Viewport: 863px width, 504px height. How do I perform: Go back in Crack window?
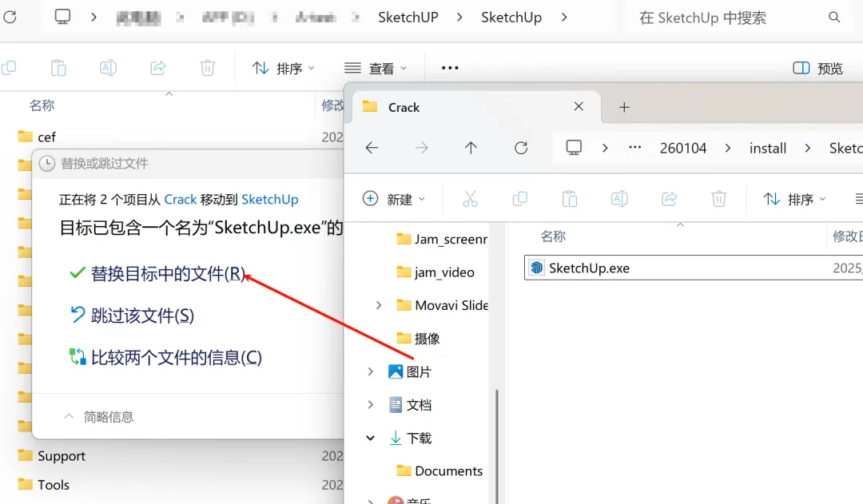click(x=372, y=148)
